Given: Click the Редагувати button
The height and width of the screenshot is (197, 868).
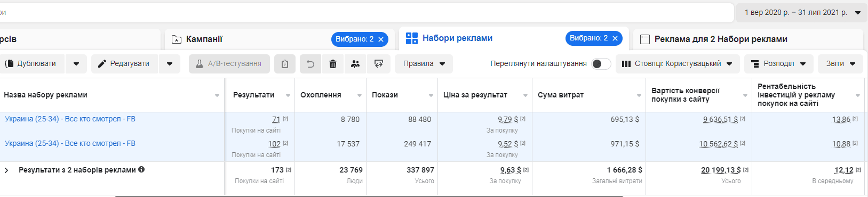Looking at the screenshot, I should coord(124,64).
